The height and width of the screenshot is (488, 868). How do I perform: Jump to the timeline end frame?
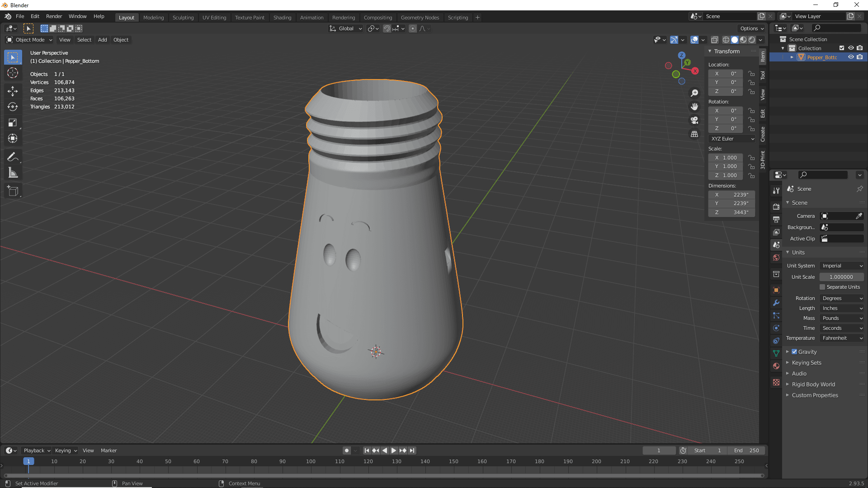coord(412,450)
